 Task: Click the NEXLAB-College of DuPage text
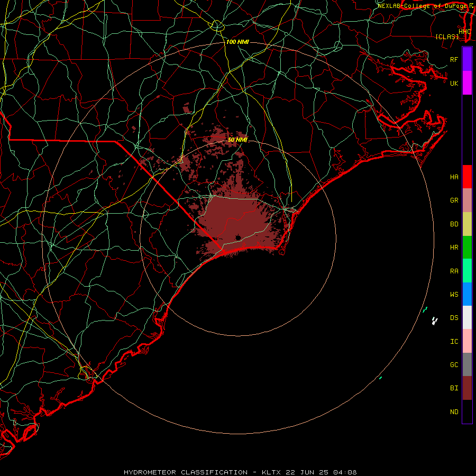click(422, 6)
